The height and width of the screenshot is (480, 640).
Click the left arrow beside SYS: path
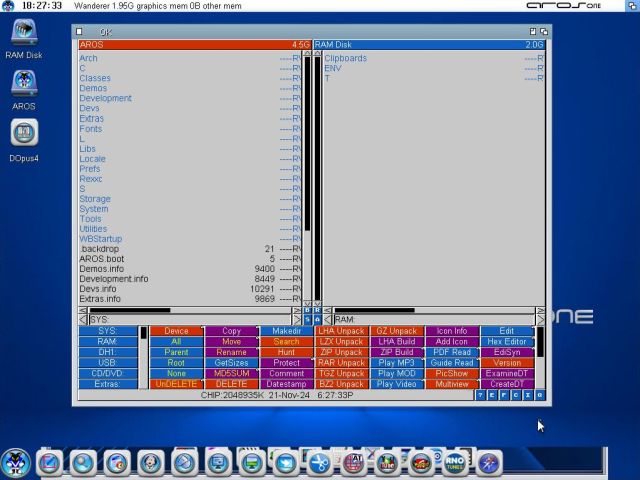[83, 320]
